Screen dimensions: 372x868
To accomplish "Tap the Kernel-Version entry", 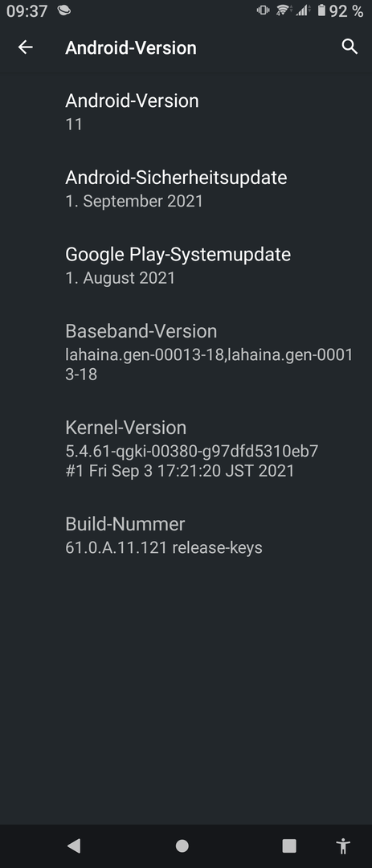I will coord(186,448).
